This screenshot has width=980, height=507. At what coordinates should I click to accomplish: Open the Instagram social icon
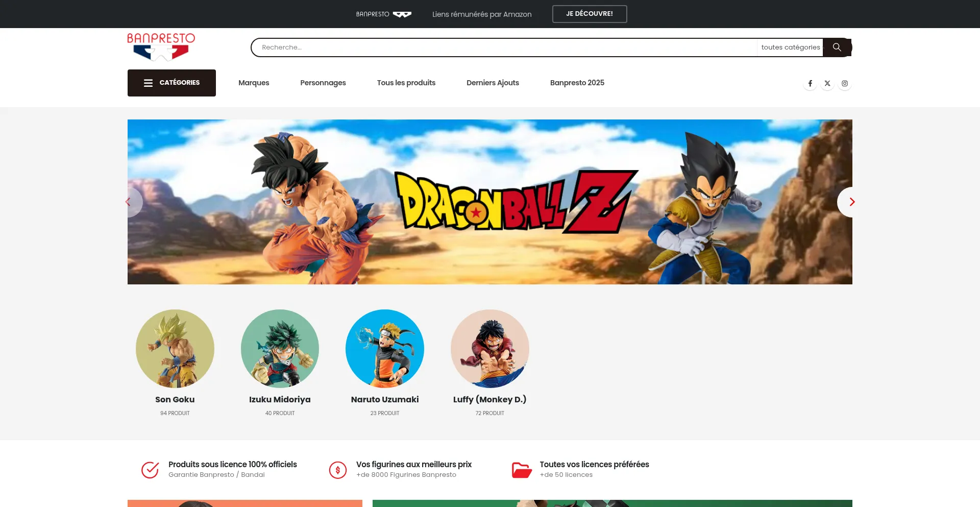pos(845,83)
